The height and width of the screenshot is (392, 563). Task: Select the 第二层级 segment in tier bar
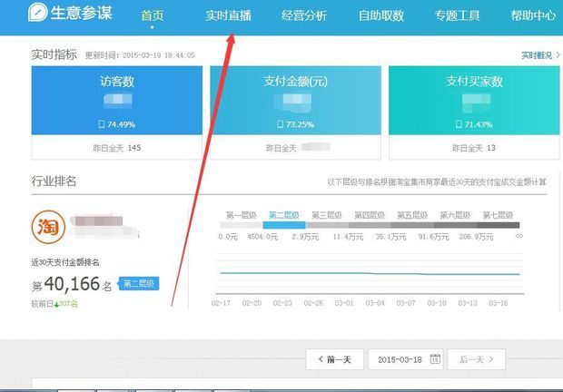[x=284, y=216]
